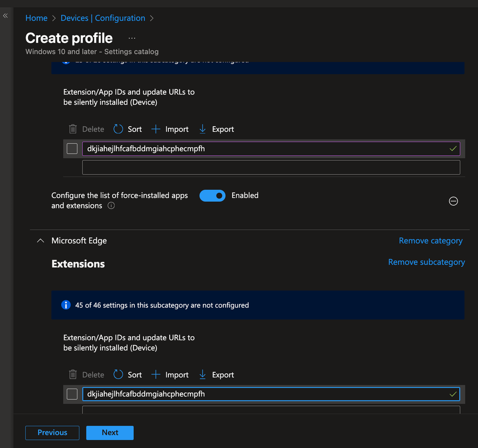
Task: Open Devices | Configuration breadcrumb
Action: pos(103,18)
